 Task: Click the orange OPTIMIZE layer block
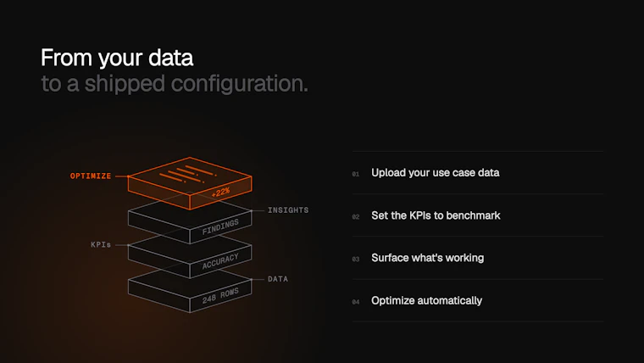click(x=190, y=183)
